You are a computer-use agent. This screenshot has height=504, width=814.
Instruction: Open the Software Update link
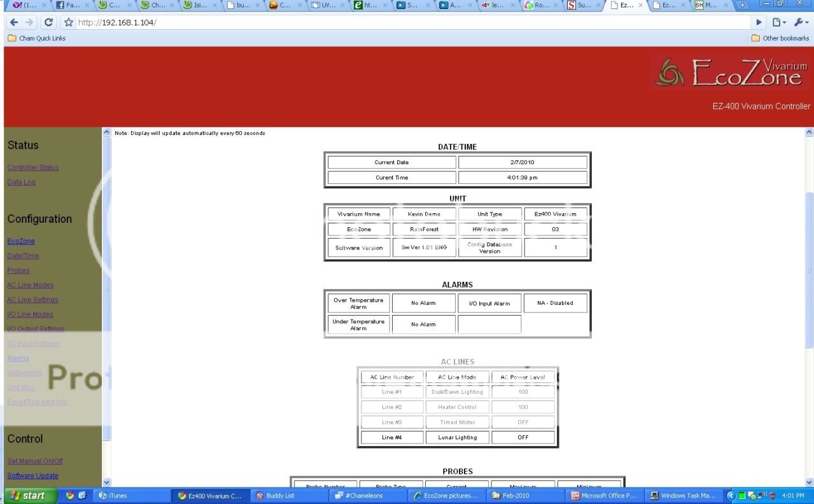(33, 476)
